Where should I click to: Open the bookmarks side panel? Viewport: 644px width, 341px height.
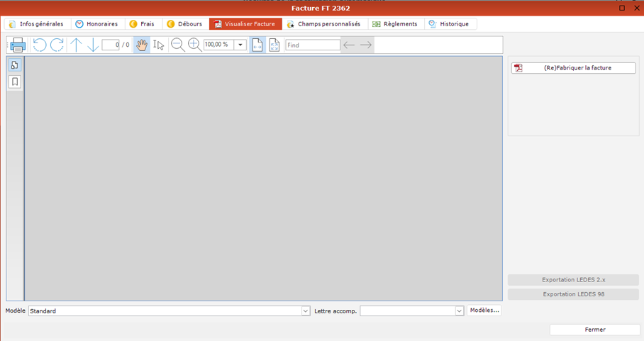click(x=15, y=82)
